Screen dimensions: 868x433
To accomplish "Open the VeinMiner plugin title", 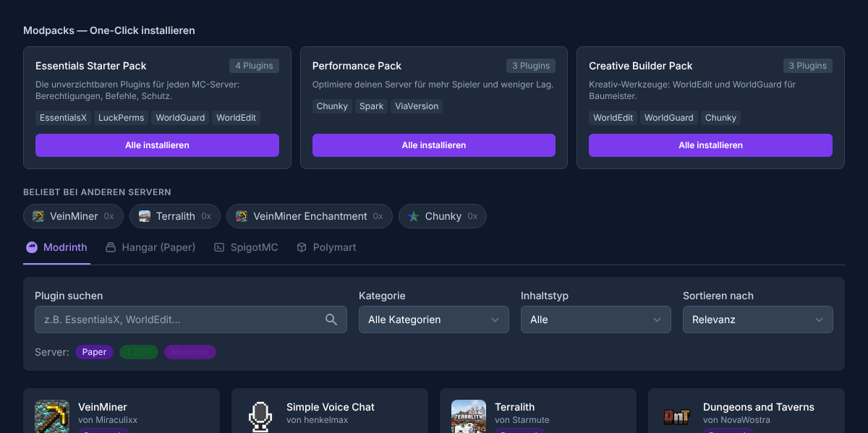I will coord(103,407).
